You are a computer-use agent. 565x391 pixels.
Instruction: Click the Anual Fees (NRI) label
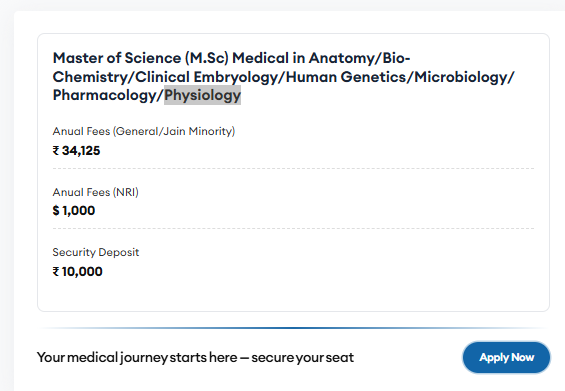(x=95, y=192)
